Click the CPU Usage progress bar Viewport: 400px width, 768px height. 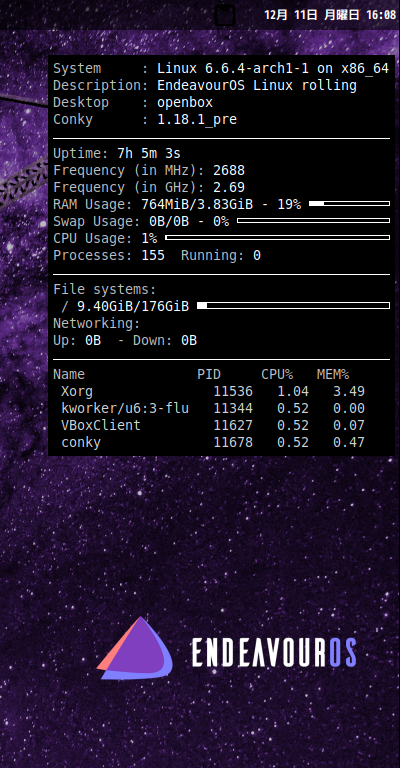click(278, 238)
